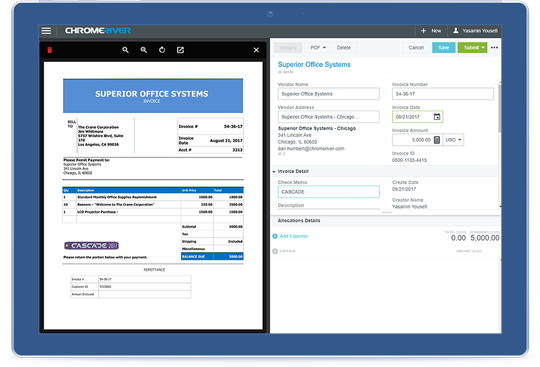Open the hamburger navigation menu
This screenshot has height=367, width=540.
click(x=46, y=31)
